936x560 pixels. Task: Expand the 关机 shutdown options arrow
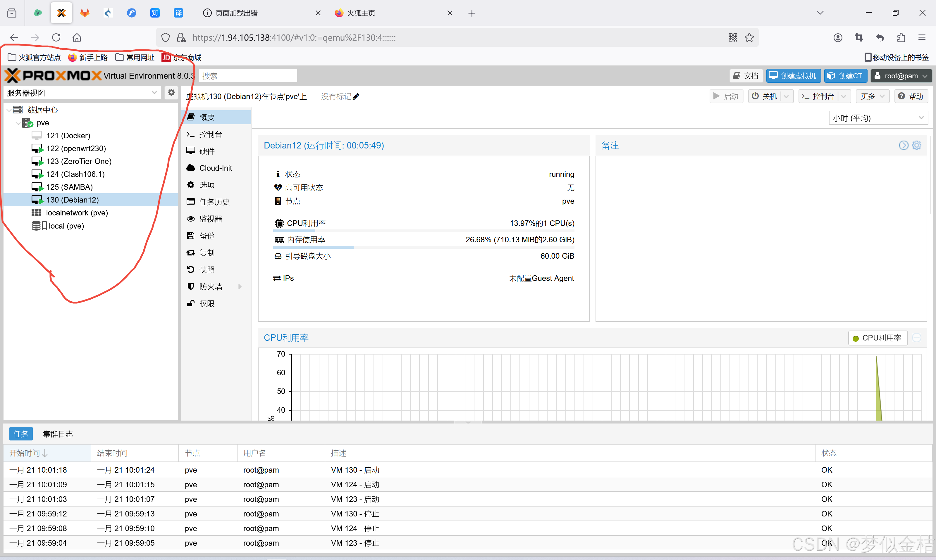pos(787,97)
